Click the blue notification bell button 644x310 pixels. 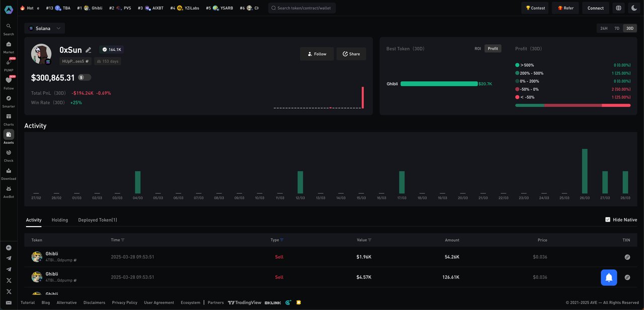click(609, 277)
